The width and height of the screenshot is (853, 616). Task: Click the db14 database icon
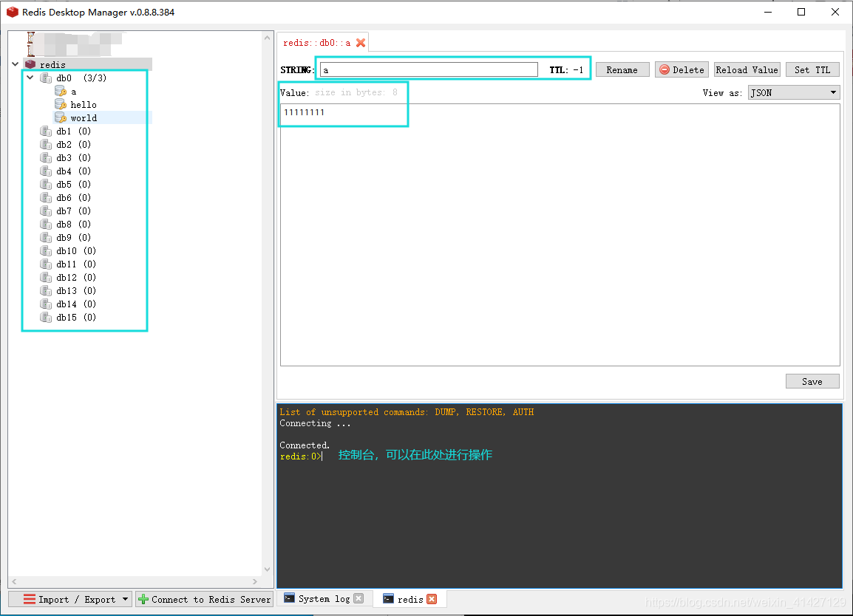coord(47,304)
